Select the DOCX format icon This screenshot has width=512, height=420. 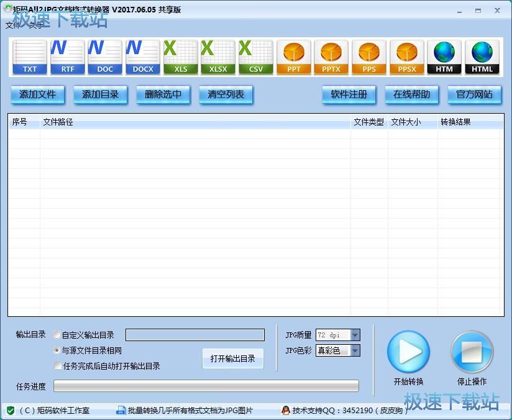click(x=142, y=57)
